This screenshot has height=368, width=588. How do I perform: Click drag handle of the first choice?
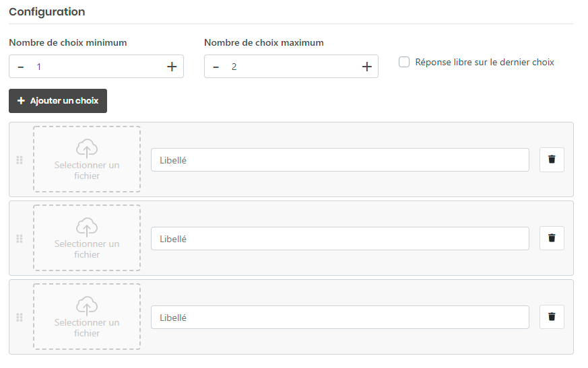20,160
